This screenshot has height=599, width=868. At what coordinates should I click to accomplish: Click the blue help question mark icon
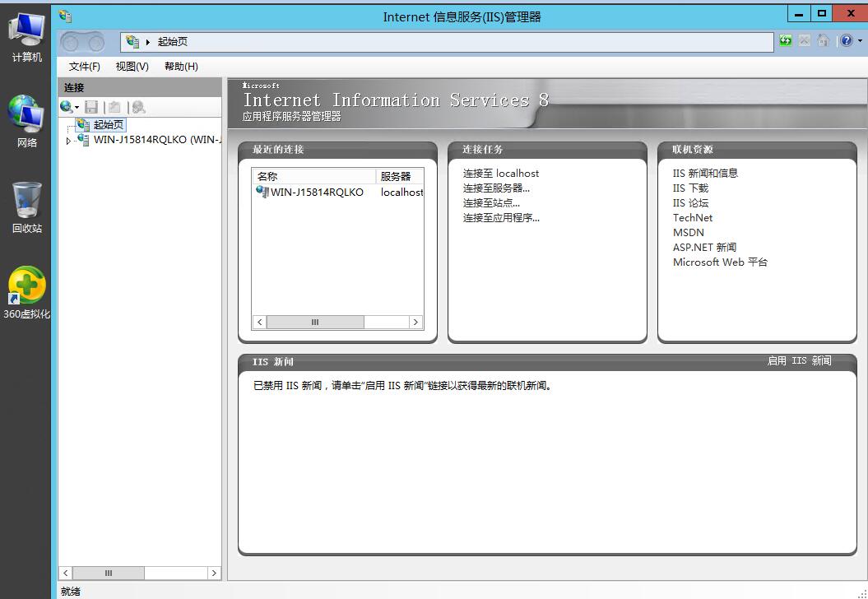pos(846,41)
